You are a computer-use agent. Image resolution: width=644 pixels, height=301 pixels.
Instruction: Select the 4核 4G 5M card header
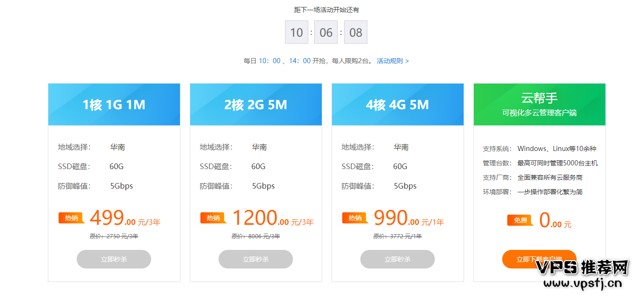click(398, 105)
